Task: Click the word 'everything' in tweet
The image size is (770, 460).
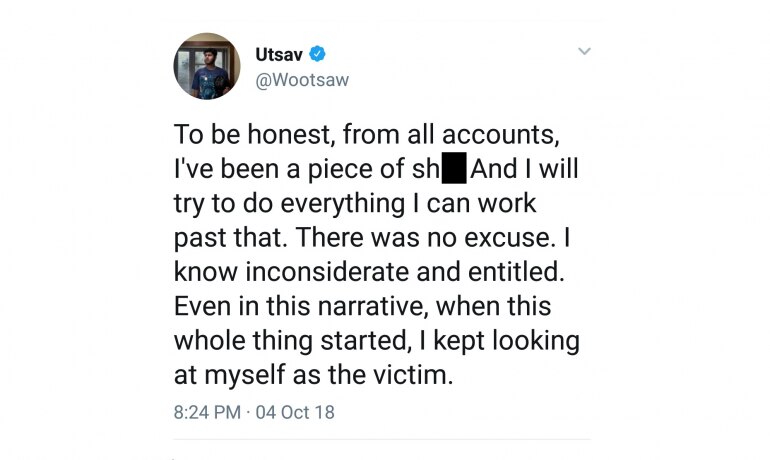Action: tap(342, 204)
